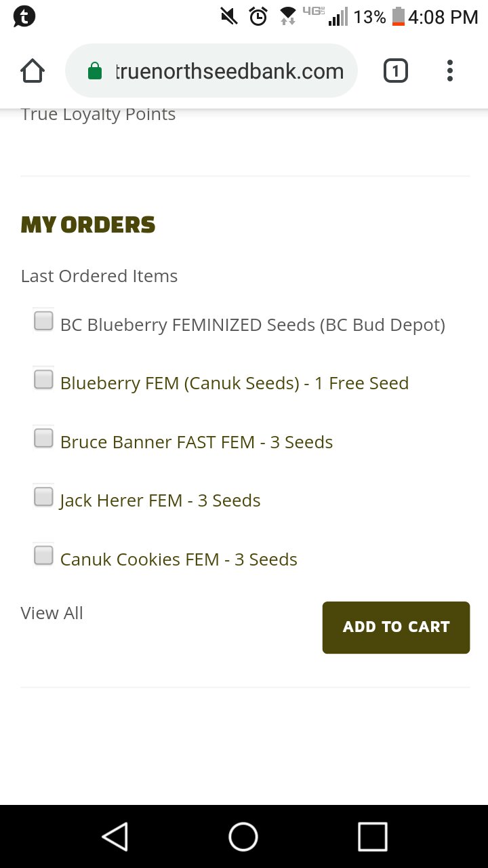Follow the Bruce Banner FAST FEM link
Viewport: 488px width, 868px height.
coord(196,442)
